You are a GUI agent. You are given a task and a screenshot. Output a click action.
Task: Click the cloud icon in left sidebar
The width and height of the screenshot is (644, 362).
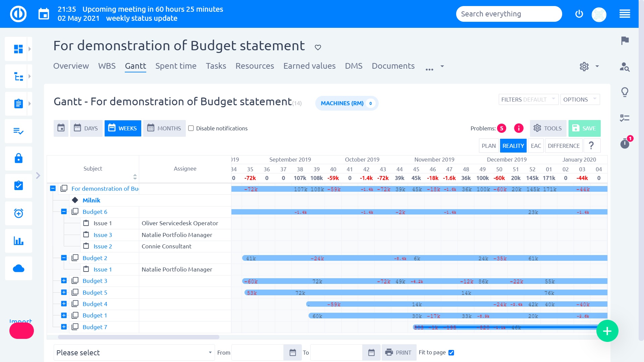18,268
